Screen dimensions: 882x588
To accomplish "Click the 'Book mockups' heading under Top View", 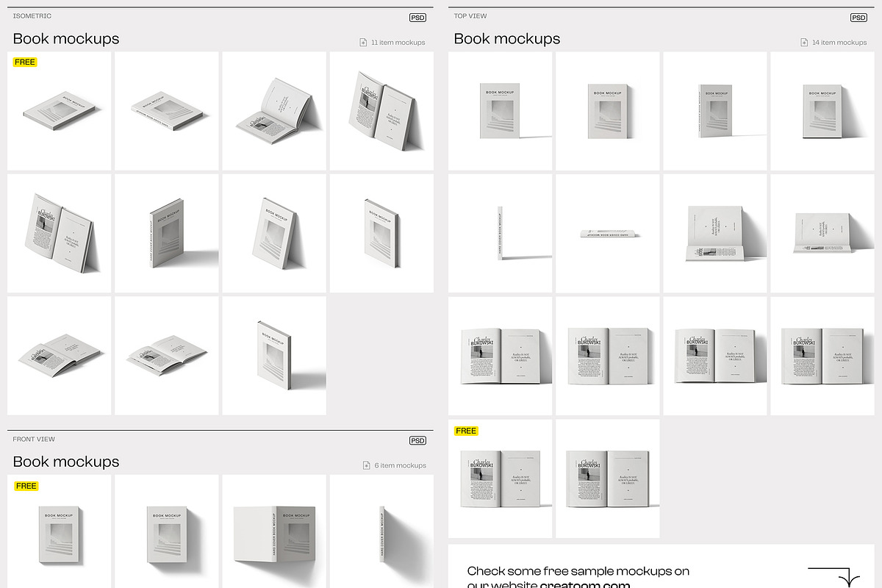I will (x=507, y=39).
